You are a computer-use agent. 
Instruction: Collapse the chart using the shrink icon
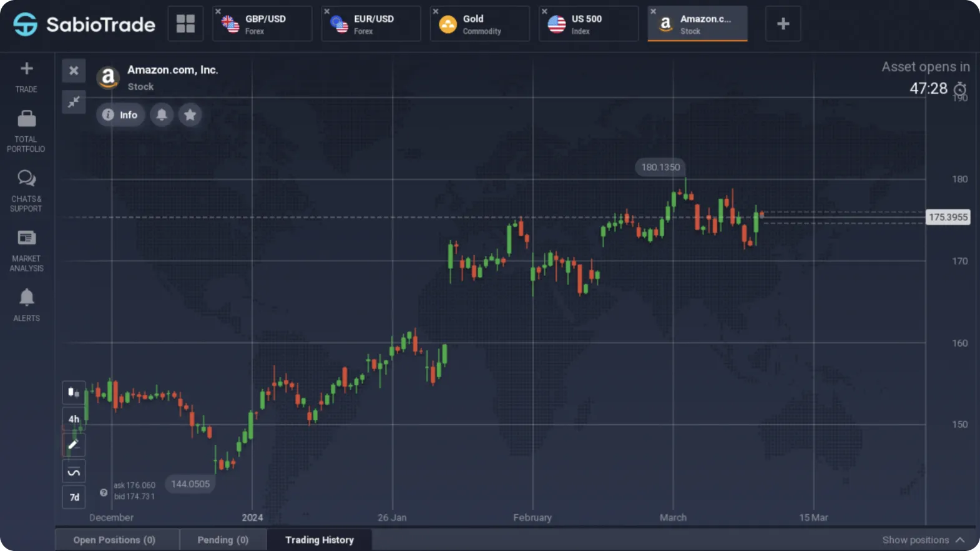tap(74, 102)
